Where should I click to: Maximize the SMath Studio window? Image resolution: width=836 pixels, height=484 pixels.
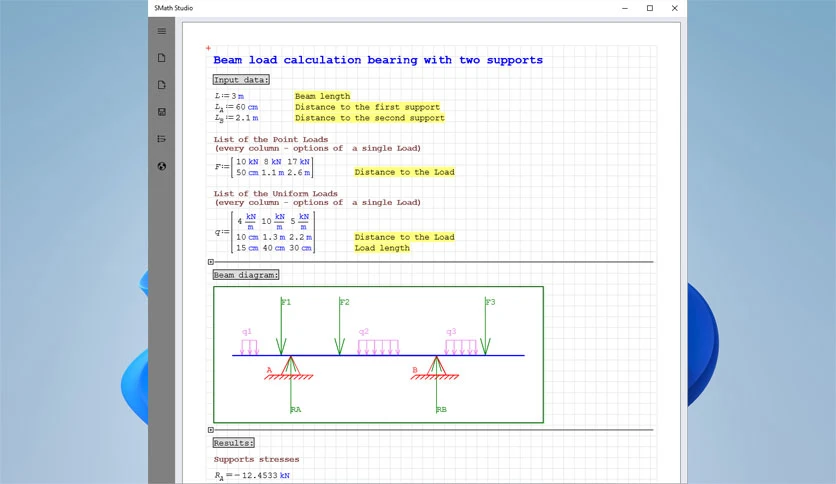pos(650,8)
